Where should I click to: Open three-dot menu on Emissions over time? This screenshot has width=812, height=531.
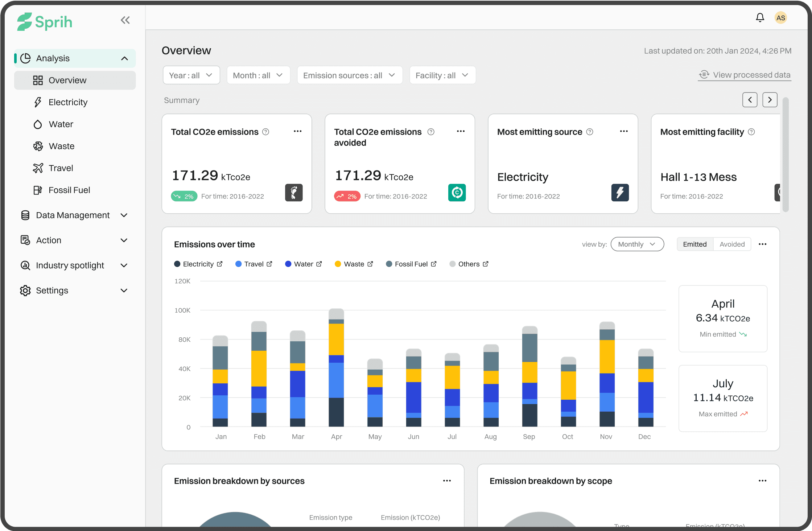pyautogui.click(x=762, y=244)
